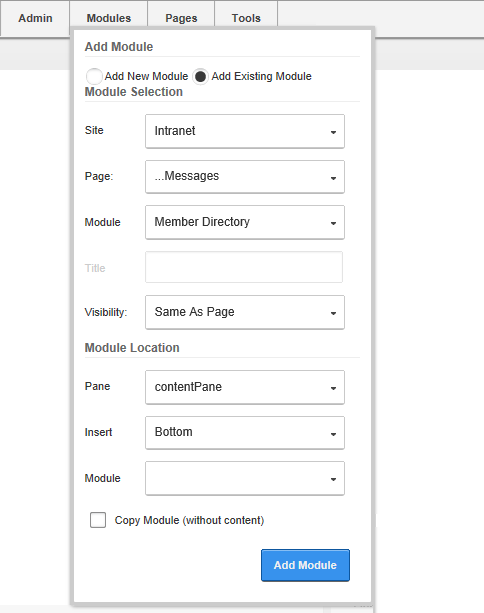The image size is (484, 613).
Task: Select the Add Existing Module radio button
Action: pyautogui.click(x=200, y=76)
